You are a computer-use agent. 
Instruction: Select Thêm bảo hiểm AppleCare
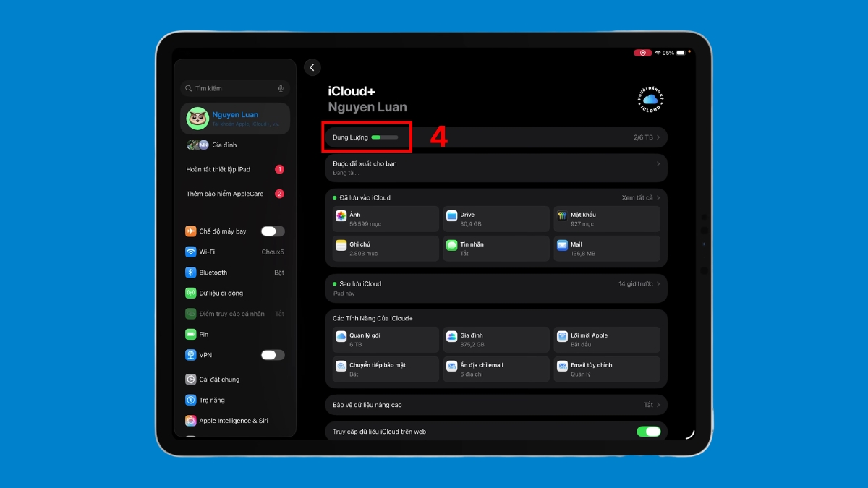[235, 194]
